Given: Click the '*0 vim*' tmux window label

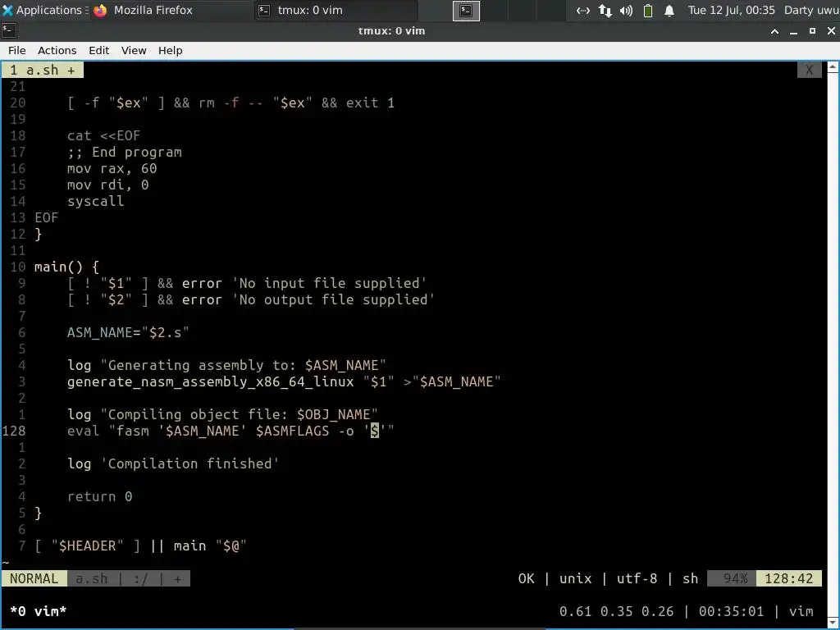Looking at the screenshot, I should pos(38,611).
